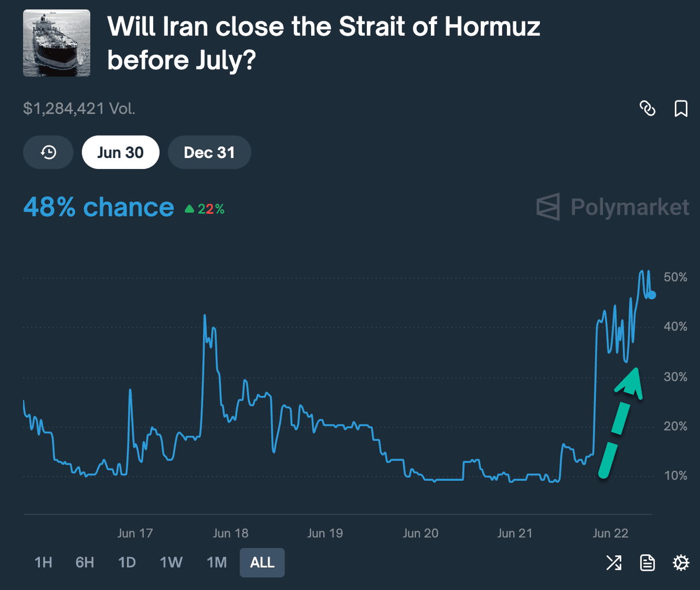Copy the market link icon
The image size is (700, 590).
pyautogui.click(x=647, y=108)
